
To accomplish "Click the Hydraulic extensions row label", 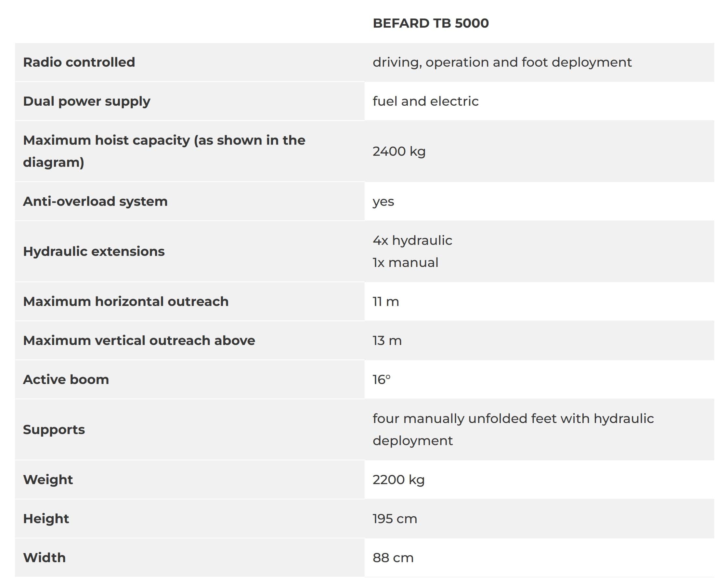I will (94, 251).
